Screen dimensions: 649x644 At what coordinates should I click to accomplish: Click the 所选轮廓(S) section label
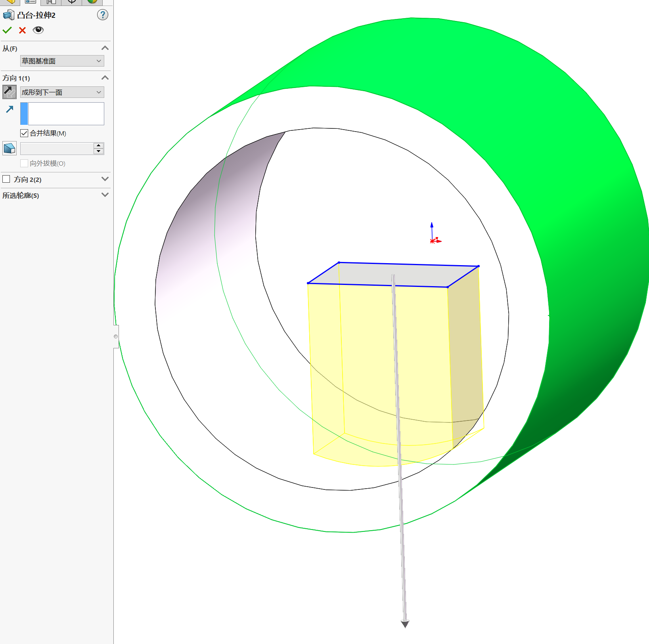tap(21, 195)
